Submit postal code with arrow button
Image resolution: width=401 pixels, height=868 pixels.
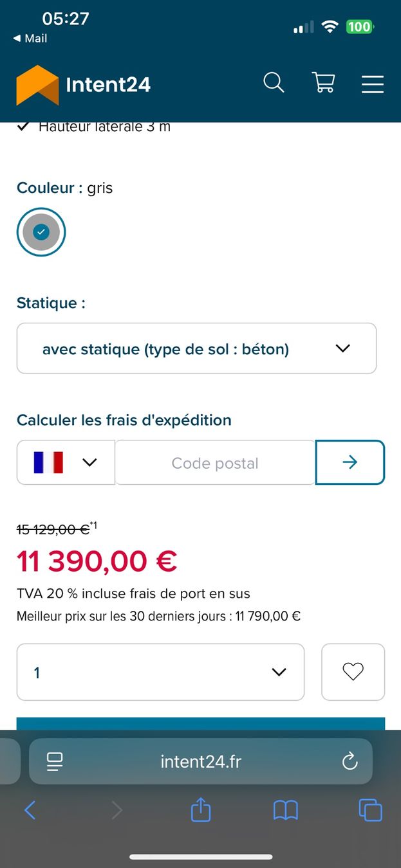coord(350,462)
